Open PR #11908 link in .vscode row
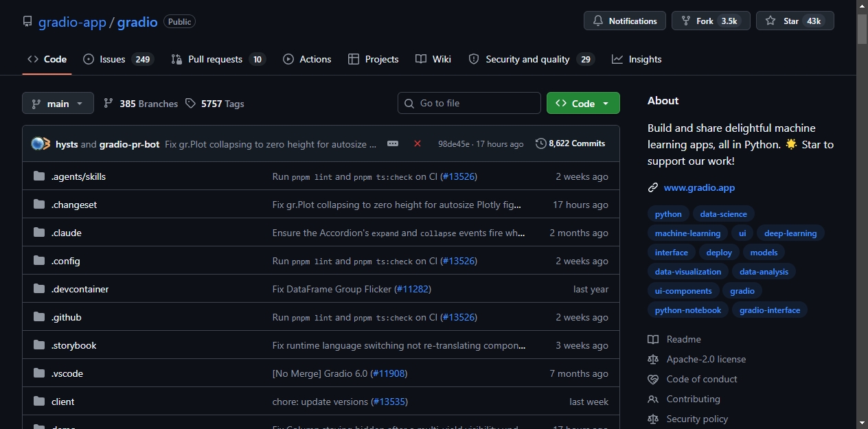 tap(389, 373)
